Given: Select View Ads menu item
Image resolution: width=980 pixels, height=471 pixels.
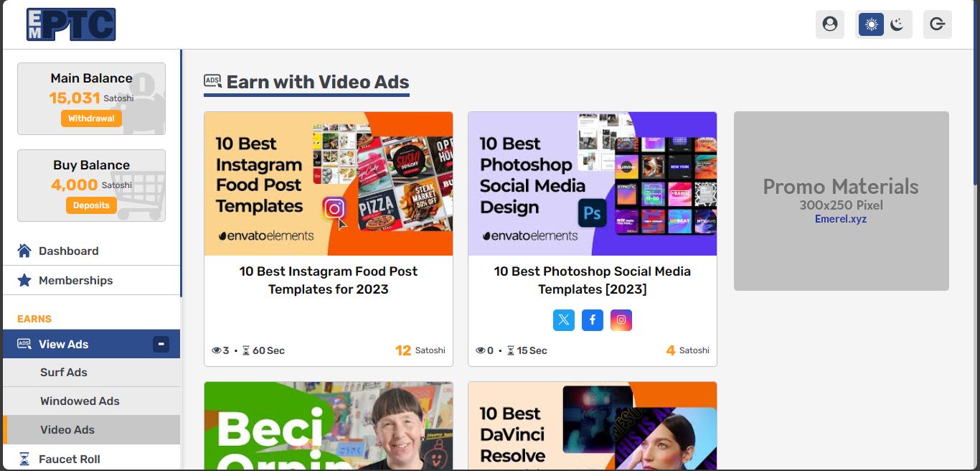Looking at the screenshot, I should click(91, 344).
